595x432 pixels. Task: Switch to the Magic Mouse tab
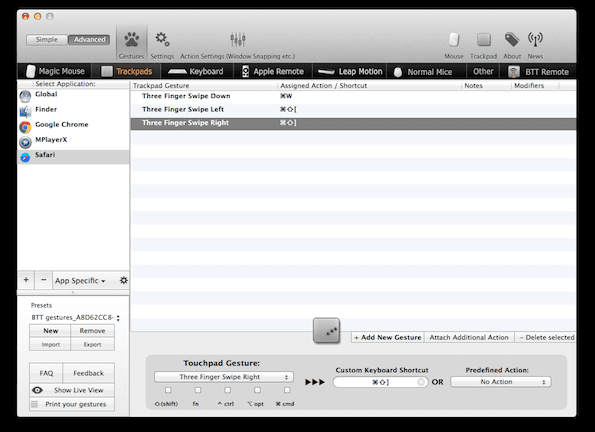55,71
